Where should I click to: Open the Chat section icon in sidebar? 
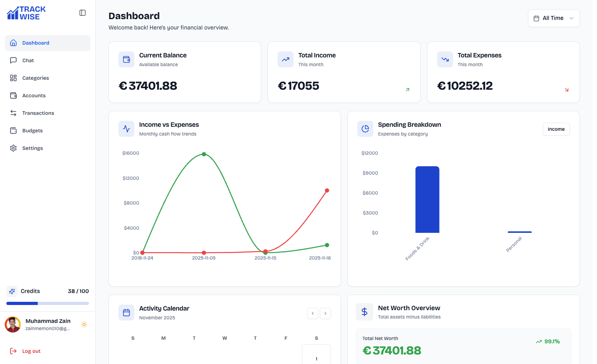click(13, 60)
